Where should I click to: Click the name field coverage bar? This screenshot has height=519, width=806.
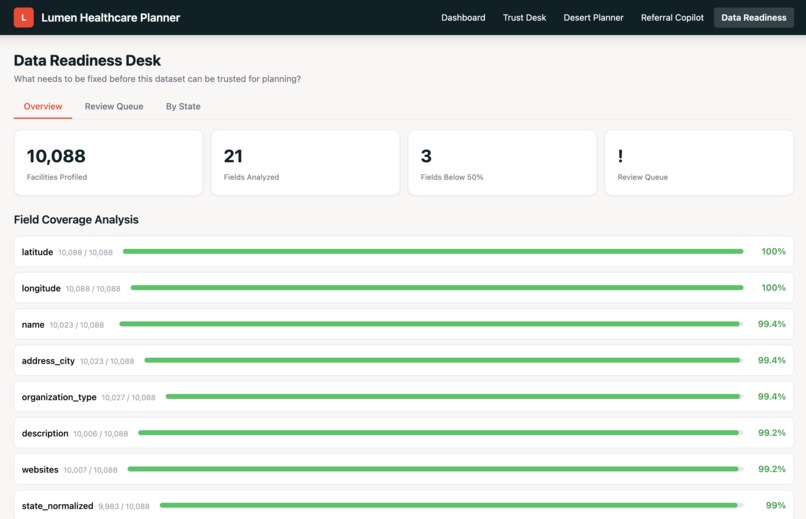point(431,324)
